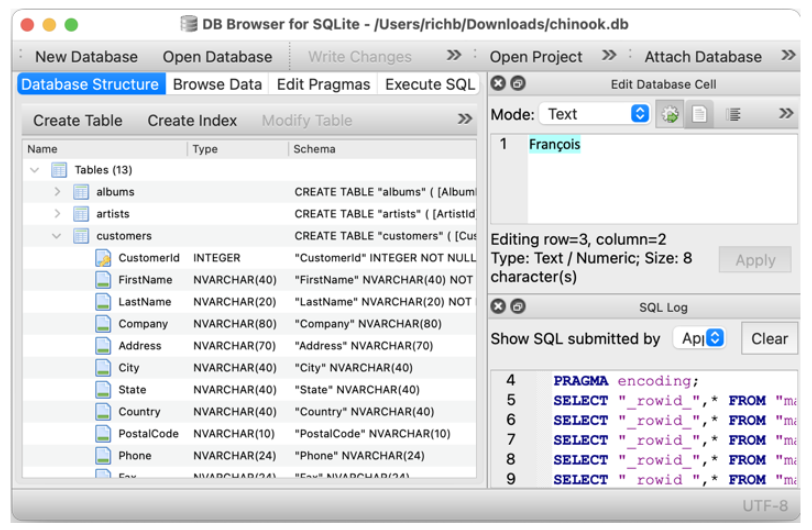Select the customers row name
This screenshot has width=812, height=530.
[124, 236]
